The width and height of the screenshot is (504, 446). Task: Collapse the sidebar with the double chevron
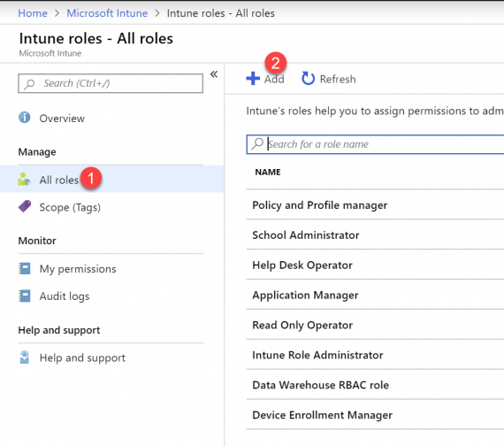(x=214, y=74)
